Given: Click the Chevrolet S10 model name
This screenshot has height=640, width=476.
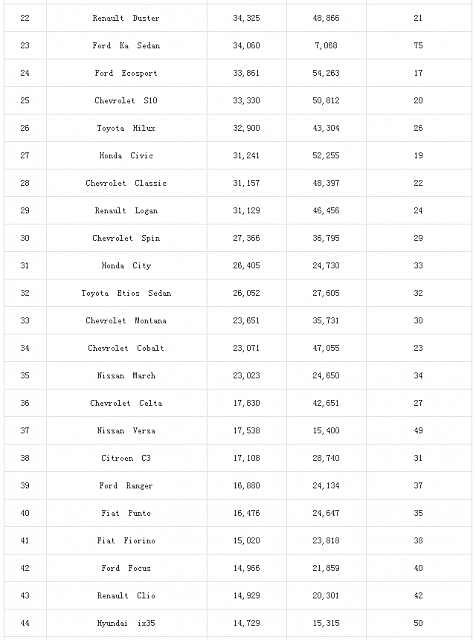Looking at the screenshot, I should tap(126, 100).
